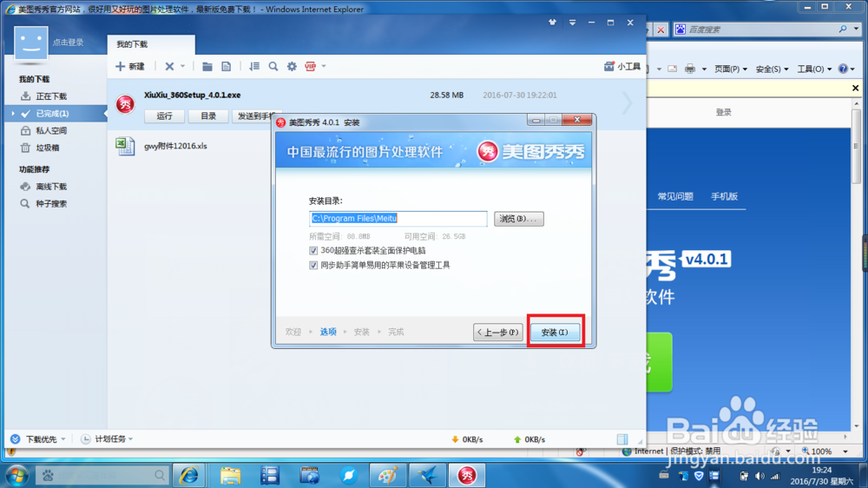Click the 新建 new download task button
This screenshot has height=488, width=868.
click(130, 67)
